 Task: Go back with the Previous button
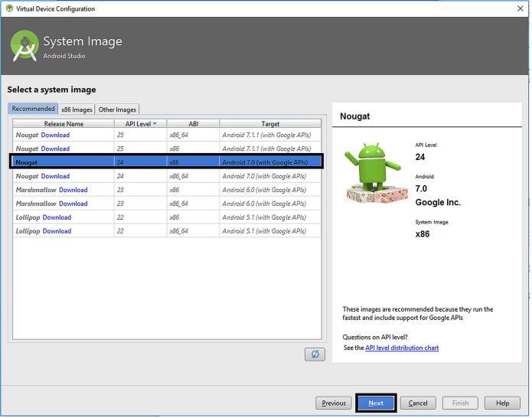[334, 403]
